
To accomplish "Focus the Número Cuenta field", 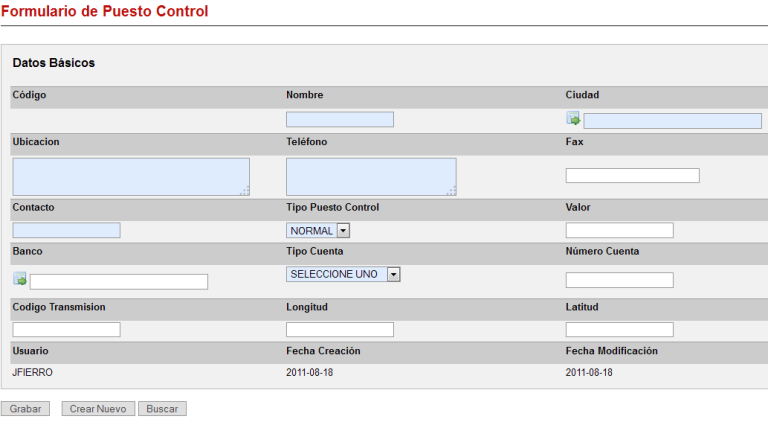I will pos(619,280).
